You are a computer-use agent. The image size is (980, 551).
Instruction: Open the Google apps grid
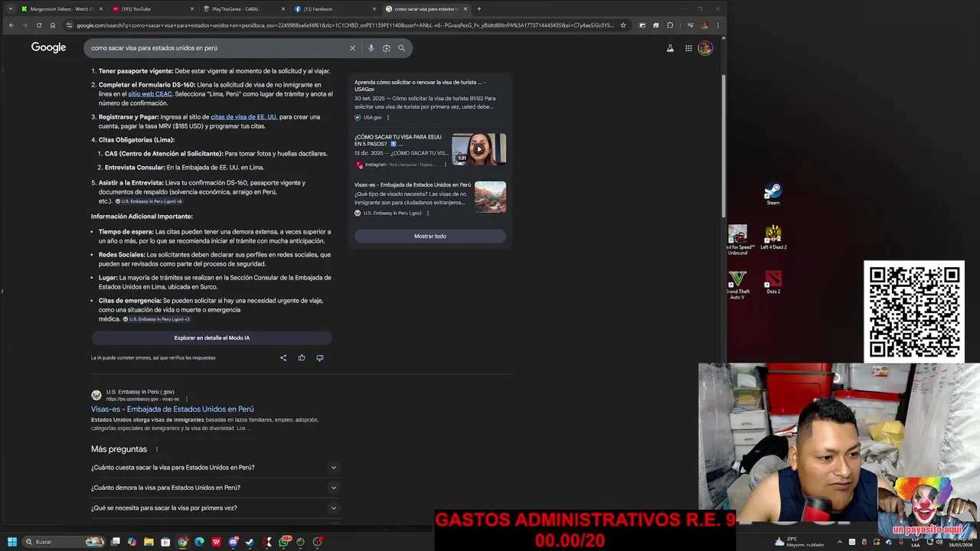tap(688, 48)
